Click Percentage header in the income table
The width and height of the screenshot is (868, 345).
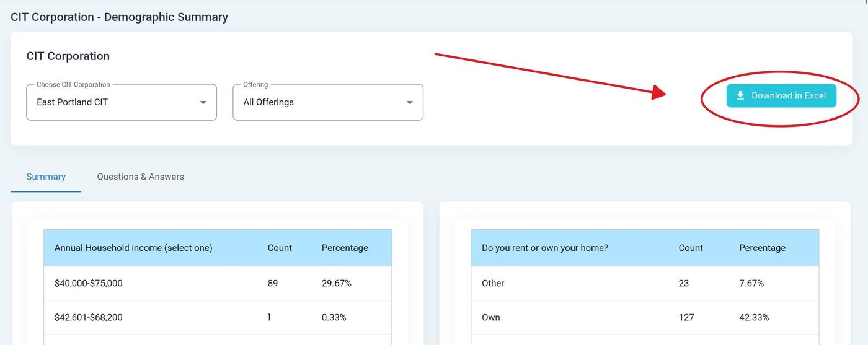pos(345,248)
